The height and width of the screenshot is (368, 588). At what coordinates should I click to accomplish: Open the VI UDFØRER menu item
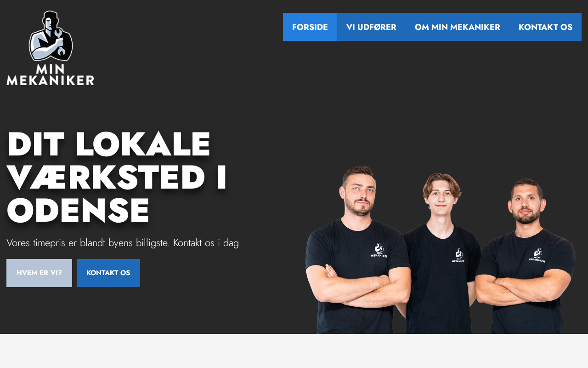pos(371,27)
